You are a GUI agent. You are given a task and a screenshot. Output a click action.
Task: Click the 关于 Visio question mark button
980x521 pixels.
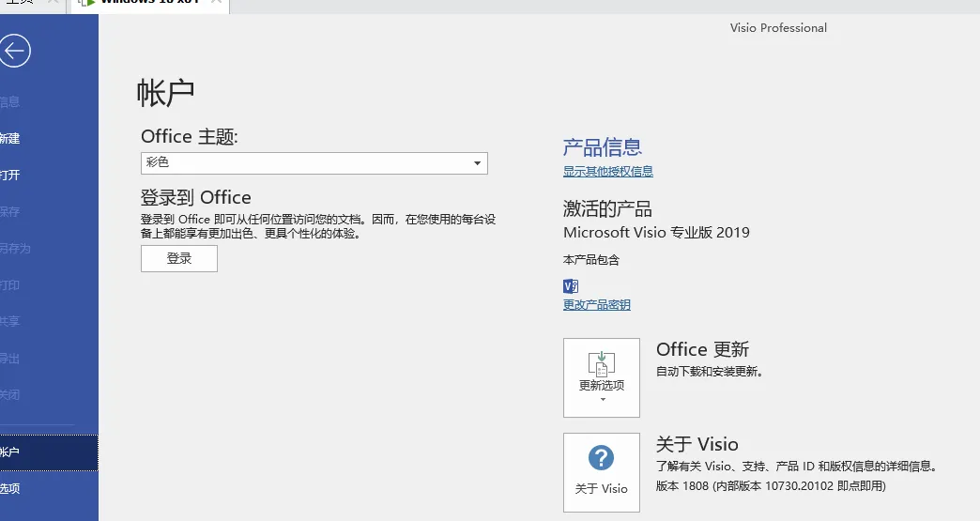point(602,472)
